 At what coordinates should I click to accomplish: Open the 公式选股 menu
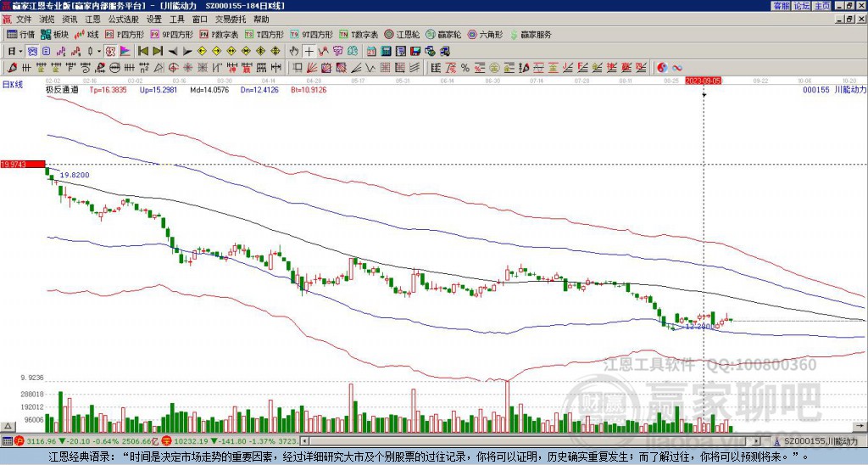pos(124,20)
